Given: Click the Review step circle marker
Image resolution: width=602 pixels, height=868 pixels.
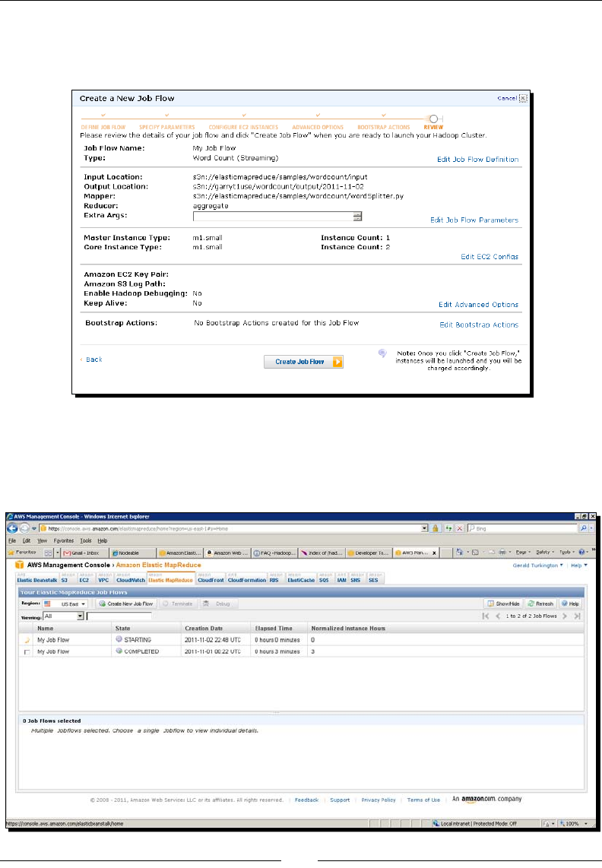Looking at the screenshot, I should 434,119.
